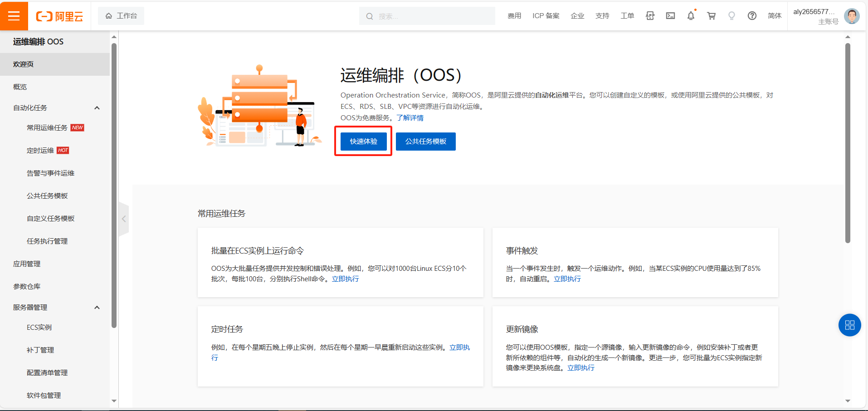Click the 定时任务 card title
The width and height of the screenshot is (868, 411).
tap(227, 329)
